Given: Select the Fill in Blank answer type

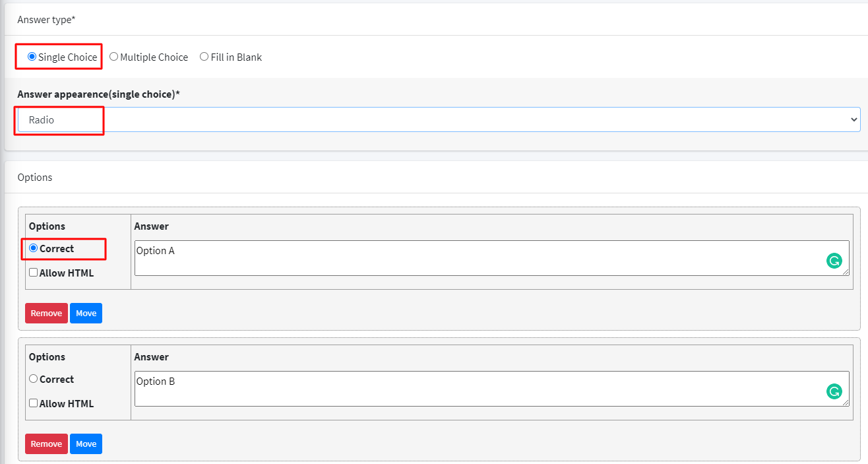Looking at the screenshot, I should coord(204,57).
